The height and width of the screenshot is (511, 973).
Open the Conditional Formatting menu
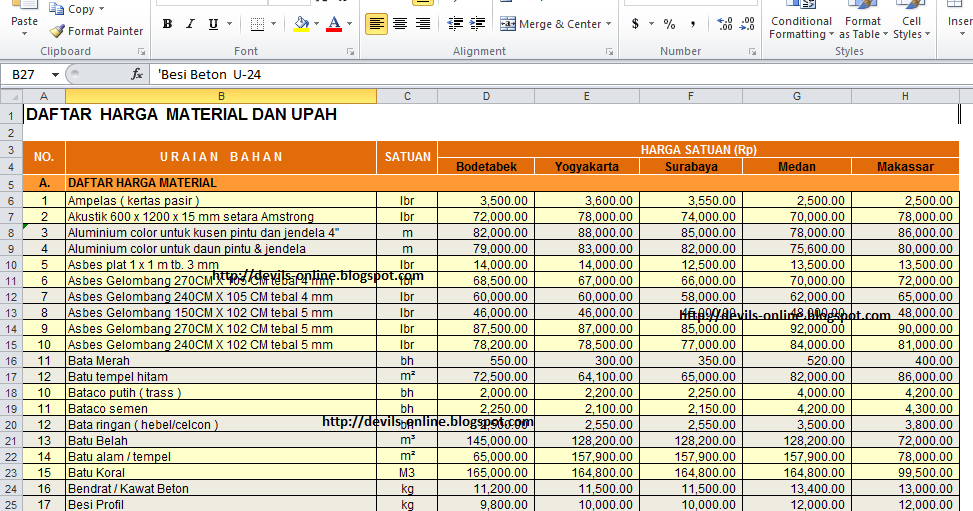point(801,20)
